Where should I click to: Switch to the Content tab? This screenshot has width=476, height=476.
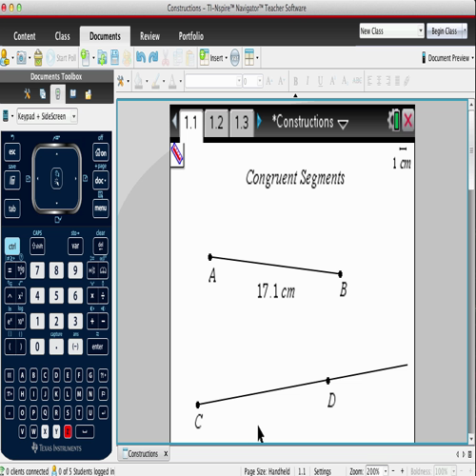point(25,36)
